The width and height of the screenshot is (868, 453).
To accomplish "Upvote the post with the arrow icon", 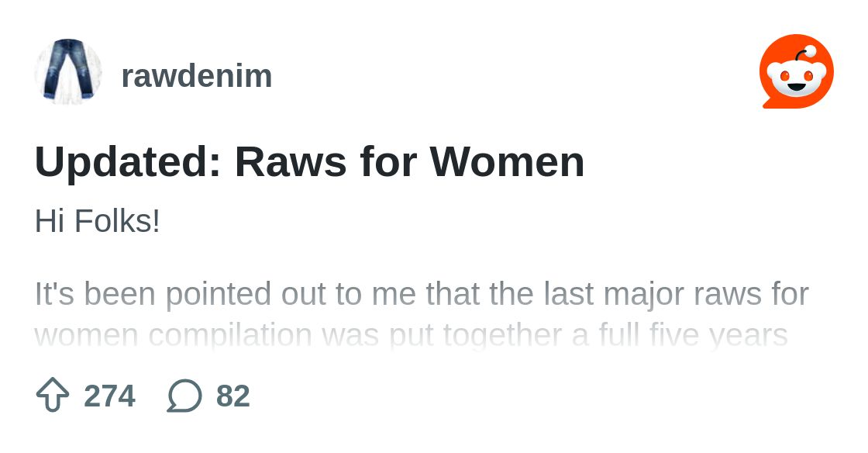I will pos(53,396).
